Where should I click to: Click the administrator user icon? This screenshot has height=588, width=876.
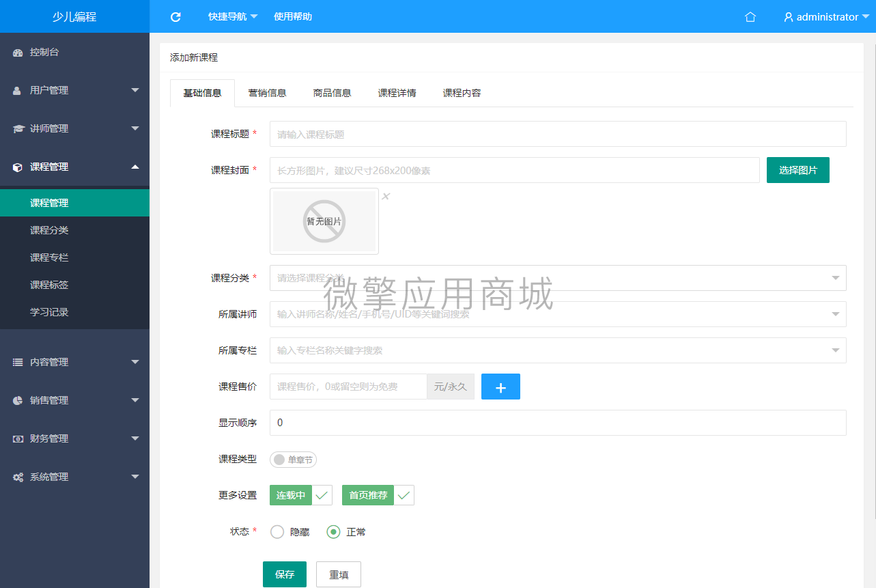(789, 17)
